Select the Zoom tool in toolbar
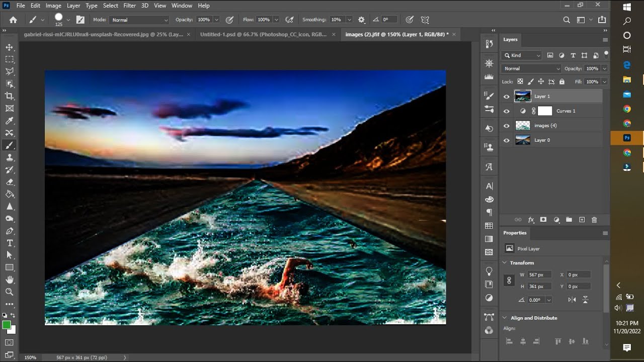 click(x=10, y=292)
